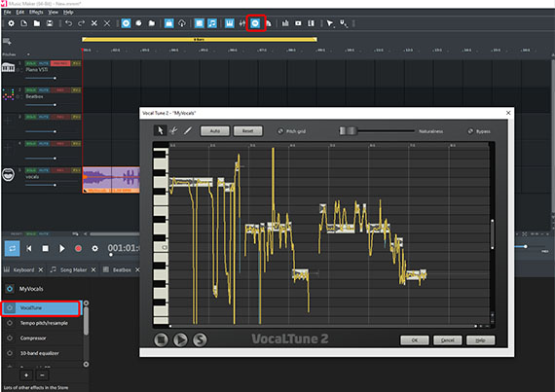Image resolution: width=555 pixels, height=392 pixels.
Task: Click Reset button in Vocal Tune
Action: [x=247, y=131]
